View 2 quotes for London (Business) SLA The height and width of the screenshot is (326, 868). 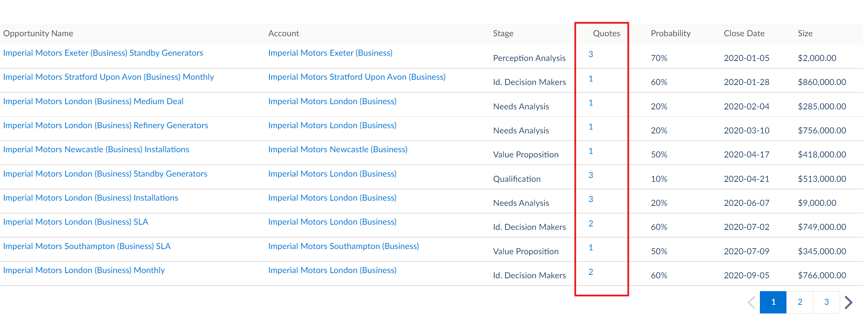point(591,224)
